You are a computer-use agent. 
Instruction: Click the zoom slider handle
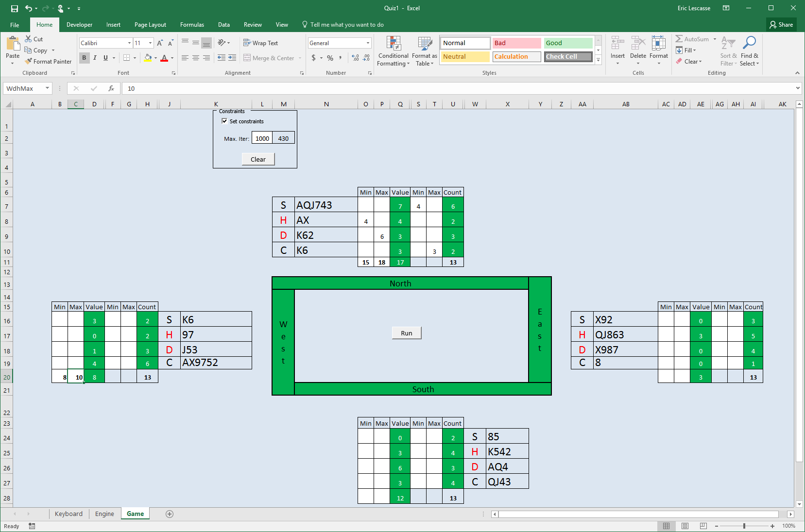pos(744,526)
